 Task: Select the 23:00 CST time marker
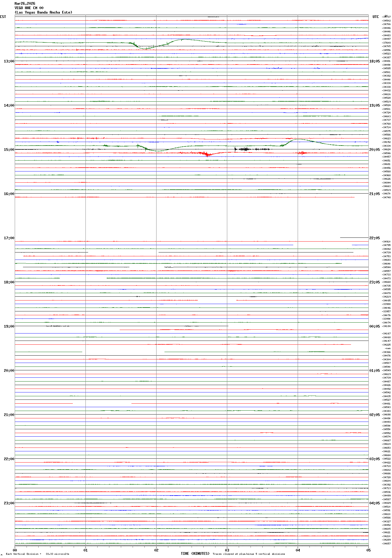pos(9,503)
